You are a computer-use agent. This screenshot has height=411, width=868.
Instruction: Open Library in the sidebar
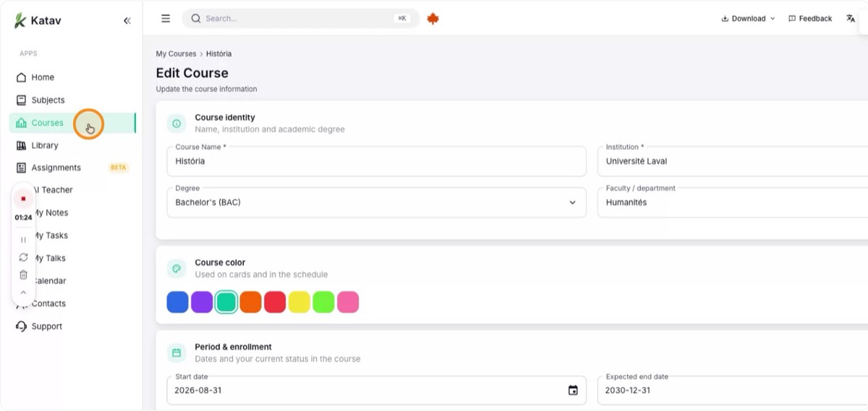point(72,145)
